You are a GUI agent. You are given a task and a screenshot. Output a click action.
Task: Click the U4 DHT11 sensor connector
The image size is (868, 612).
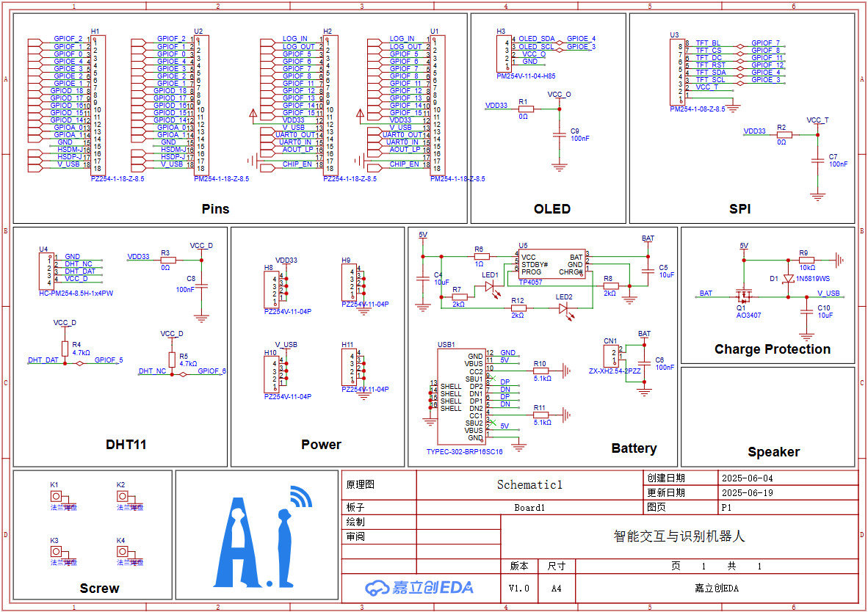[x=45, y=269]
